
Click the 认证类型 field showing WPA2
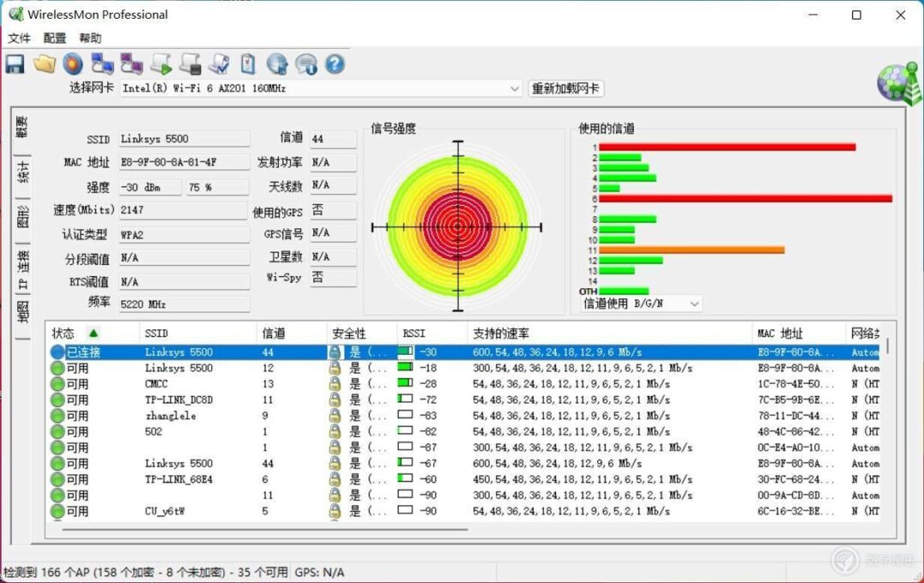click(x=184, y=234)
